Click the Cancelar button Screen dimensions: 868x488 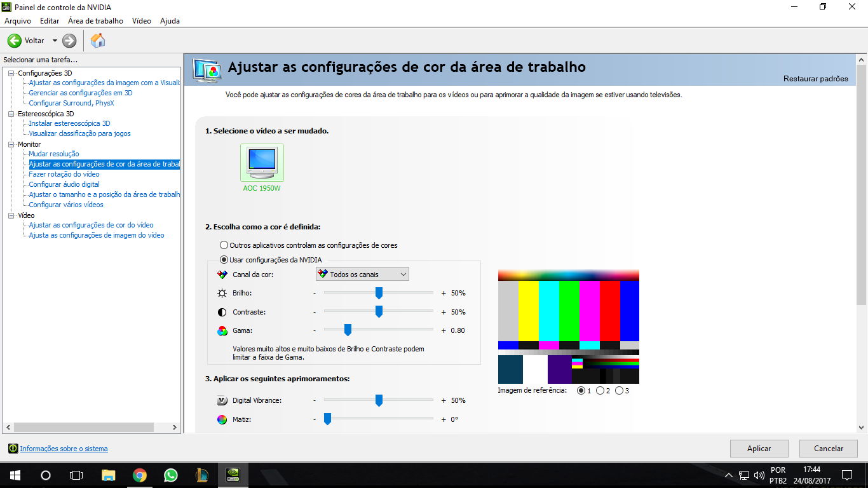(x=829, y=449)
